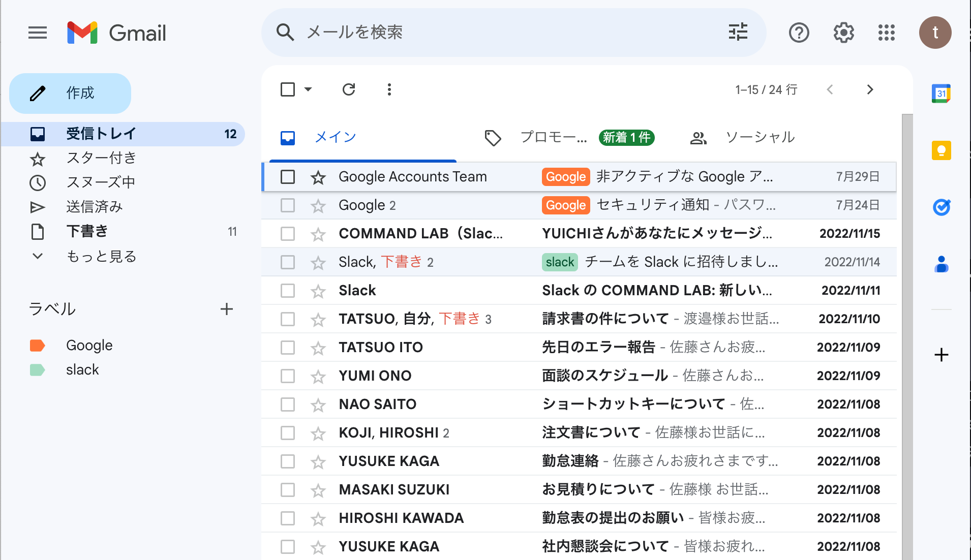This screenshot has height=560, width=971.
Task: Create a new label with plus icon
Action: click(x=227, y=309)
